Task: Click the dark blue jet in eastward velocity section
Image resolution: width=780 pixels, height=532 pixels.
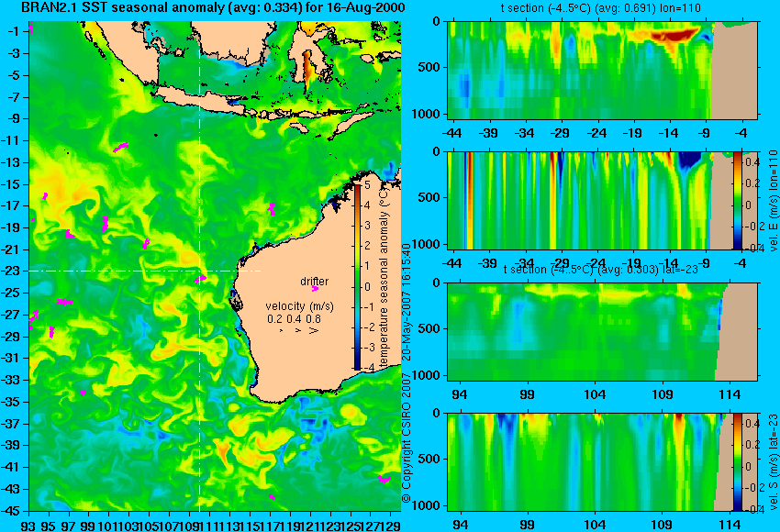Action: click(691, 161)
